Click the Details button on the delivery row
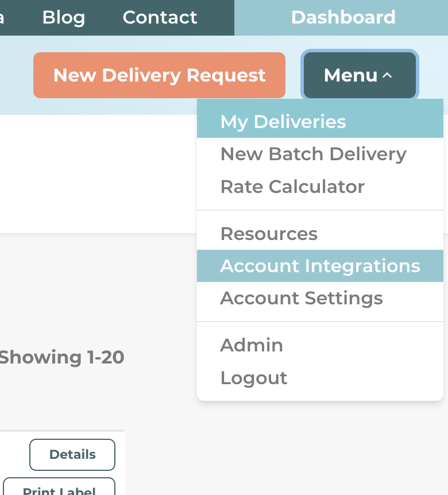 click(72, 455)
